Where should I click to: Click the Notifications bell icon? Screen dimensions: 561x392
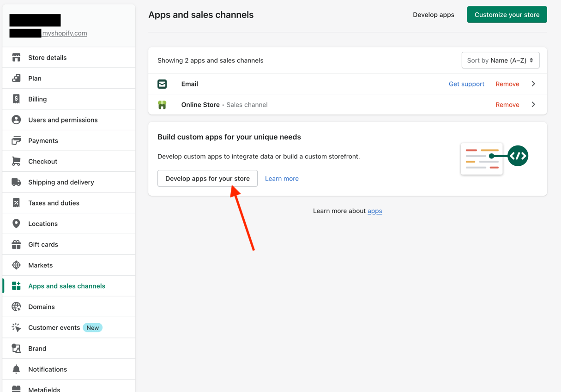click(16, 369)
